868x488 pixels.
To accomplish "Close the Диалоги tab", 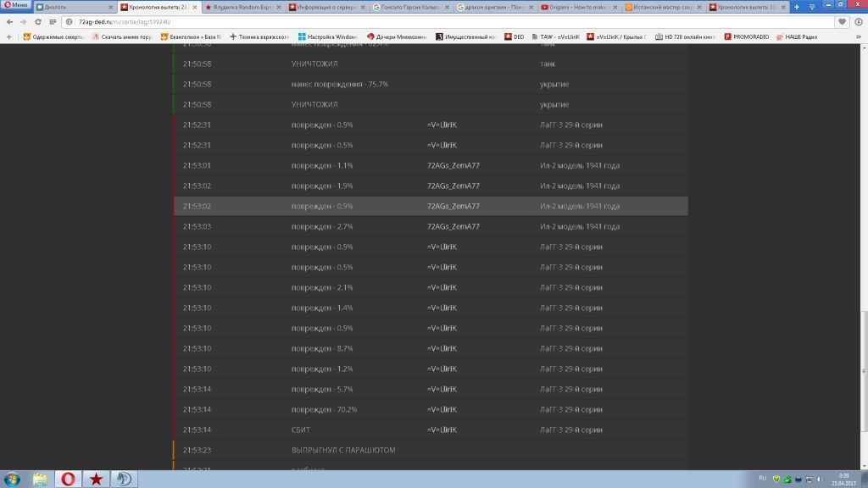I will pyautogui.click(x=111, y=7).
